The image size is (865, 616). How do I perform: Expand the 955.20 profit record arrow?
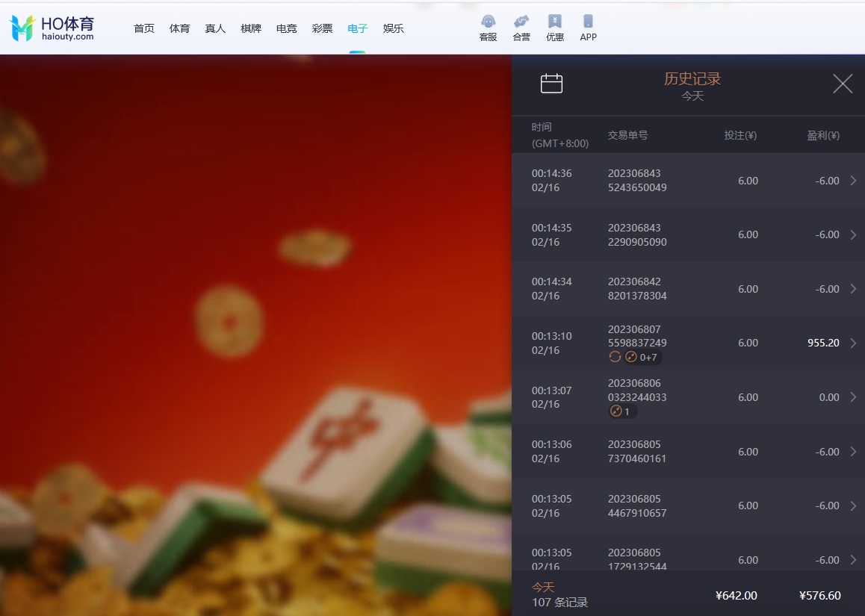pos(853,343)
